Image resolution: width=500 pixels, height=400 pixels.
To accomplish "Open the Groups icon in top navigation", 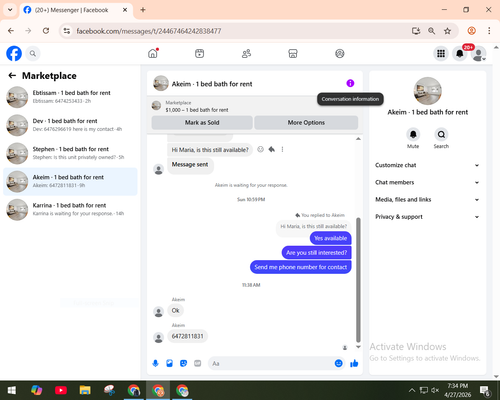I will pos(340,53).
